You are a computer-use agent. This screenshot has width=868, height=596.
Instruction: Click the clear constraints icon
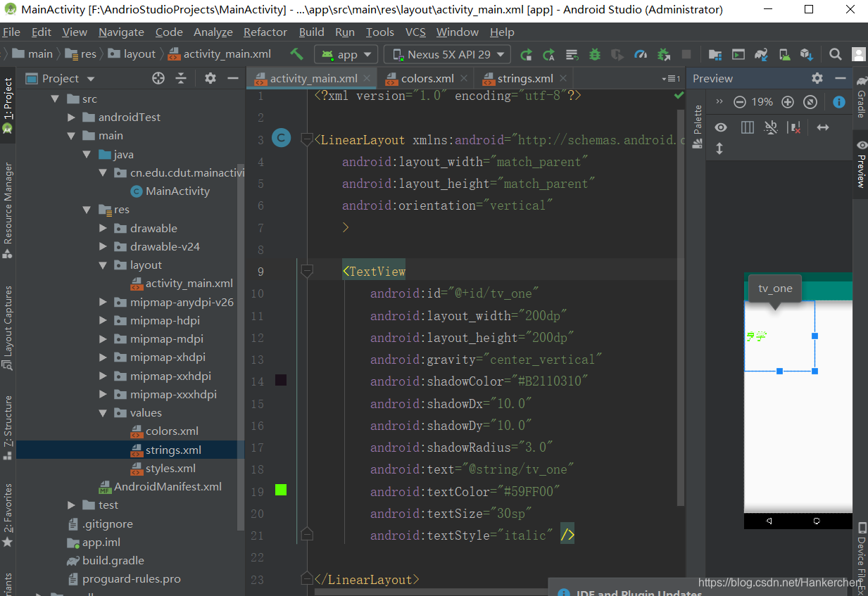click(x=794, y=127)
